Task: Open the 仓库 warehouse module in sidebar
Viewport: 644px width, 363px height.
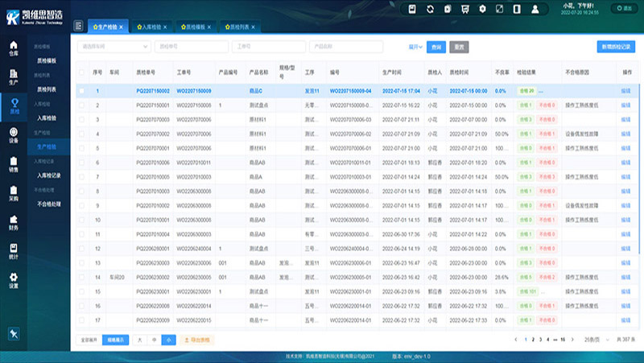Action: point(14,48)
